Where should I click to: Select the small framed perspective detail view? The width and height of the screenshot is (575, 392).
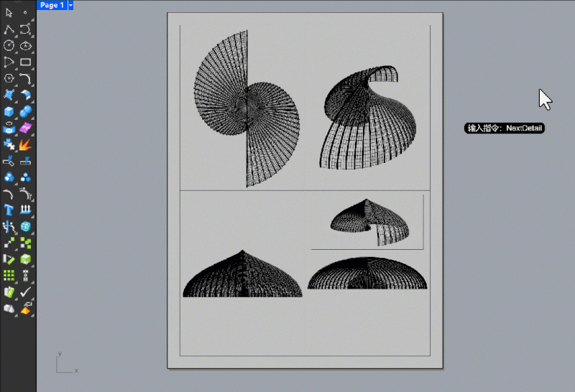367,222
